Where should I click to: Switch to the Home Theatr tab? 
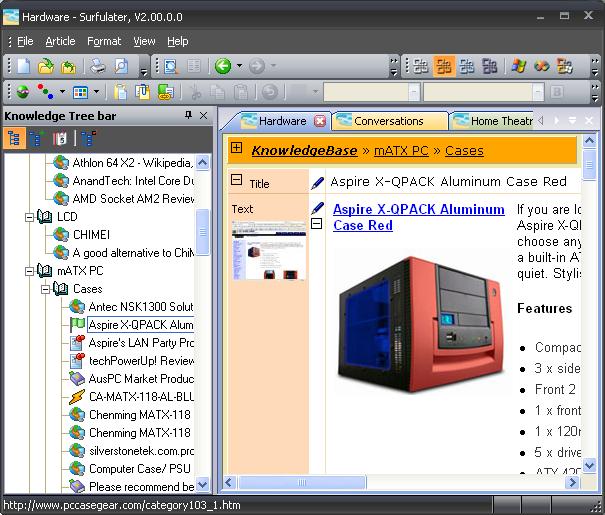493,121
